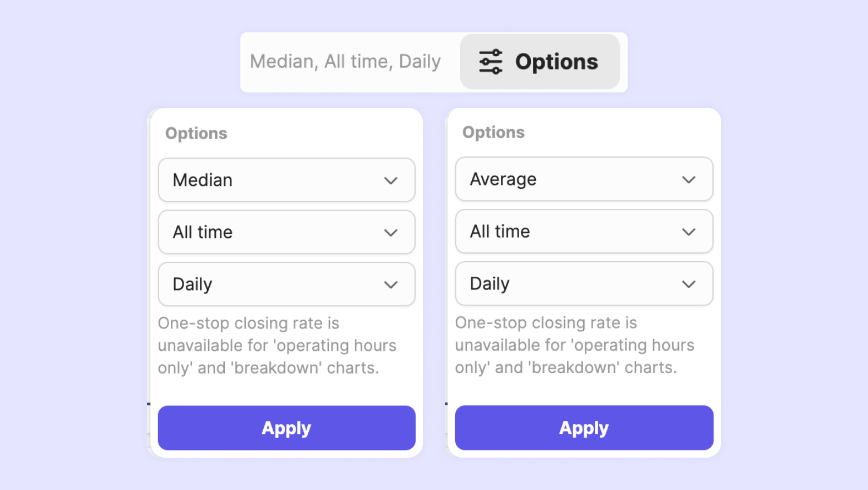The height and width of the screenshot is (490, 868).
Task: Click the chevron arrow beside Average
Action: [689, 180]
